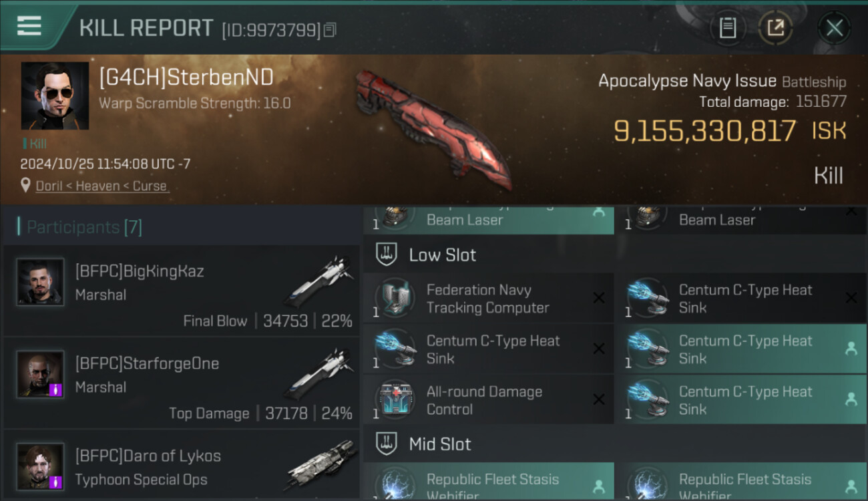Click the Apocalypse Navy Issue ship name
This screenshot has width=868, height=501.
(687, 81)
